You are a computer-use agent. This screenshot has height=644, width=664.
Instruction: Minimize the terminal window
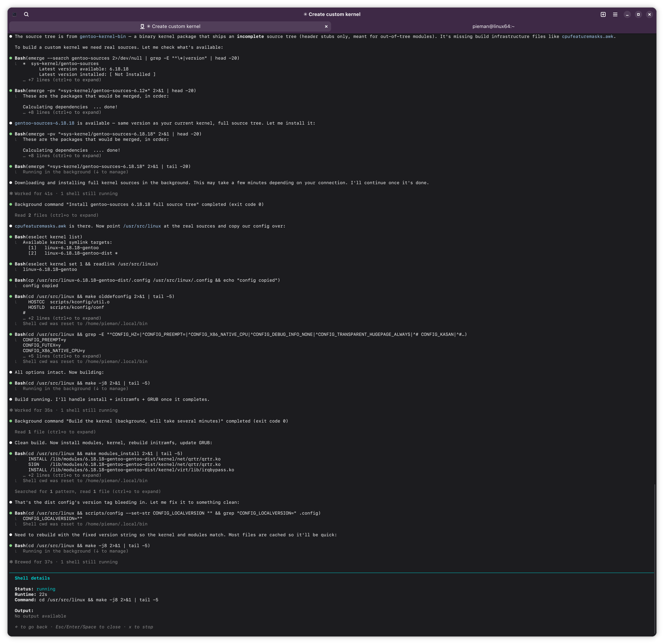(x=627, y=14)
